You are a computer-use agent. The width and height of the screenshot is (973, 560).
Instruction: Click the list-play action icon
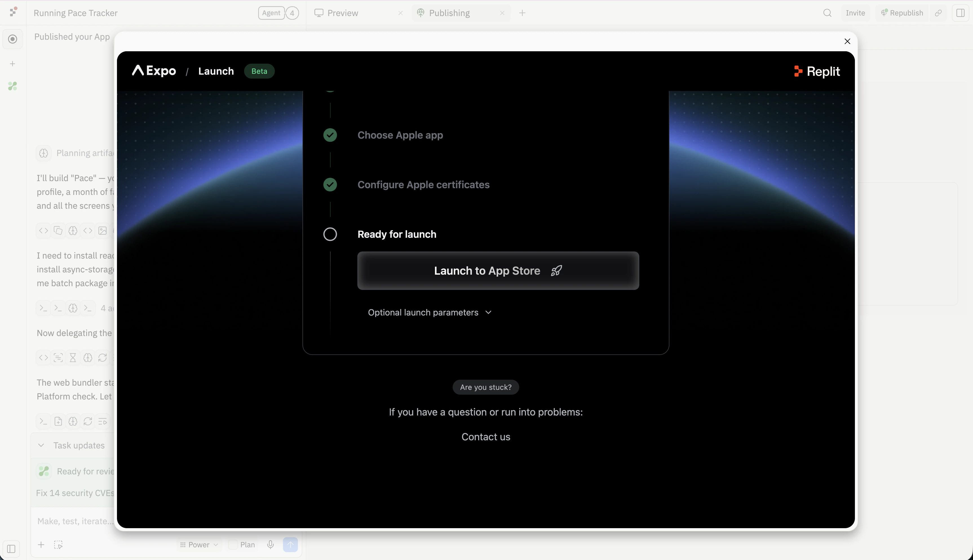pyautogui.click(x=102, y=421)
